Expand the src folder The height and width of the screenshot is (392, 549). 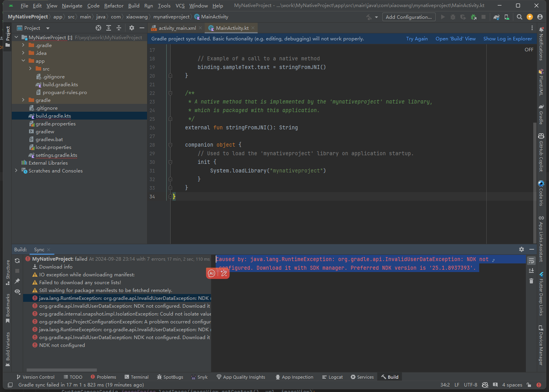coord(30,69)
